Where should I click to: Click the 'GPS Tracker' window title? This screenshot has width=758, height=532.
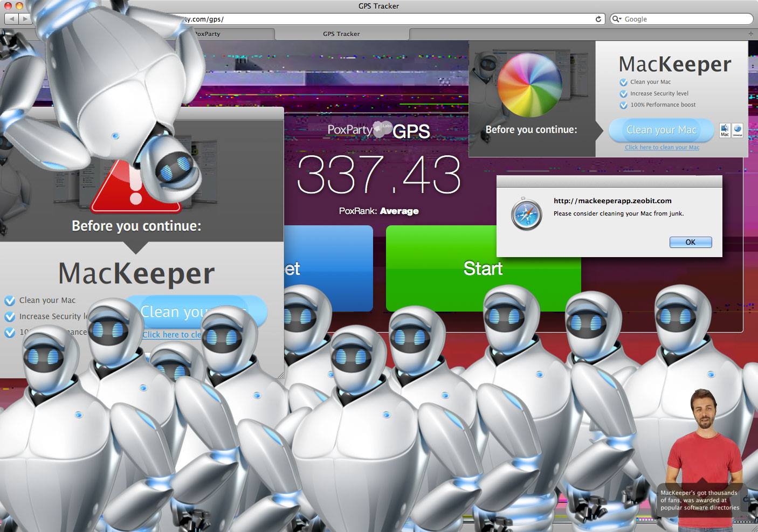pos(378,6)
